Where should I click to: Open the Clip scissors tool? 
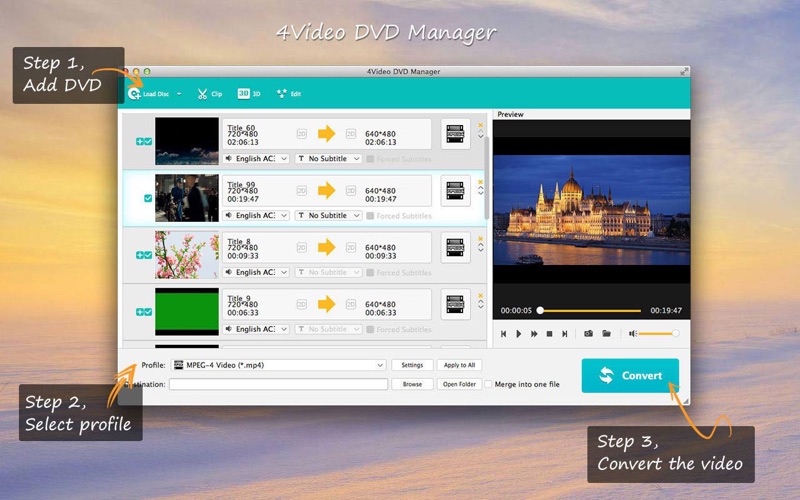(x=209, y=94)
